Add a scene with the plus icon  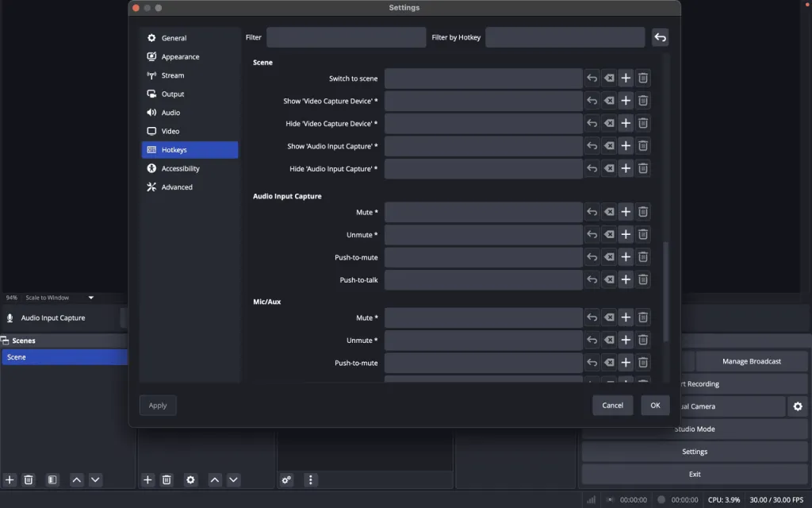coord(10,480)
